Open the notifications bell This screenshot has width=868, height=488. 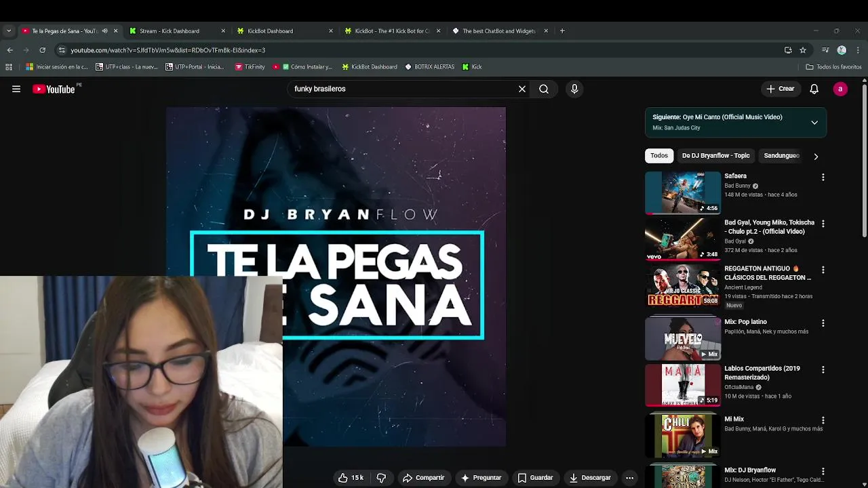pos(814,89)
